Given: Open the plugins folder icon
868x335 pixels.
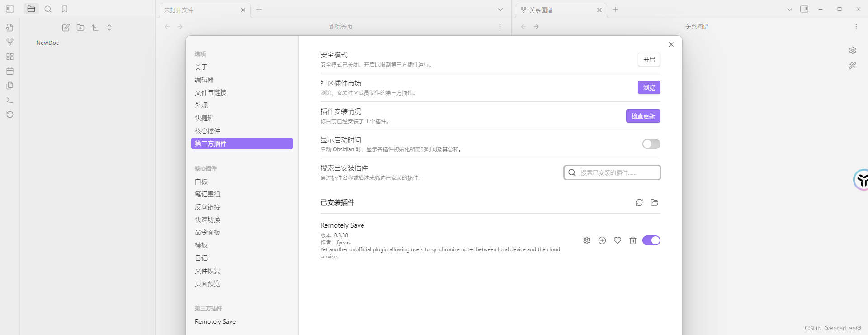Looking at the screenshot, I should [x=655, y=202].
